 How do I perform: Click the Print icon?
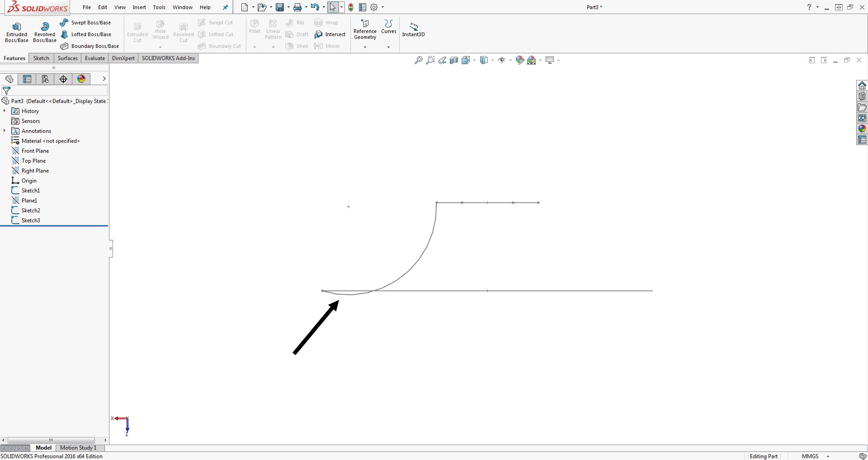pos(297,7)
